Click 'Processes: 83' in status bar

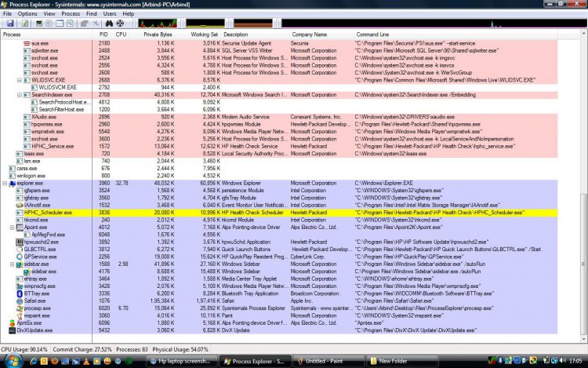(132, 349)
